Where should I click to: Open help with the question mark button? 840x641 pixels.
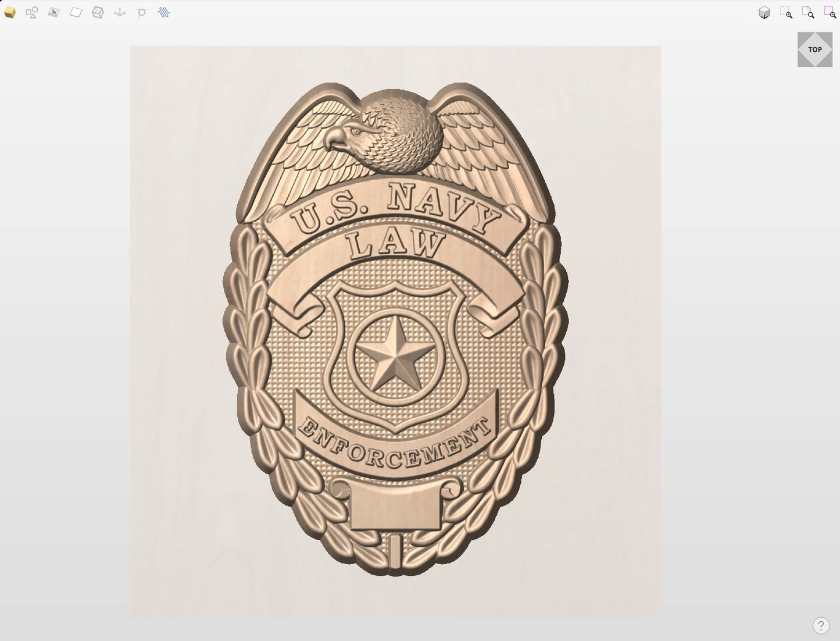[821, 626]
